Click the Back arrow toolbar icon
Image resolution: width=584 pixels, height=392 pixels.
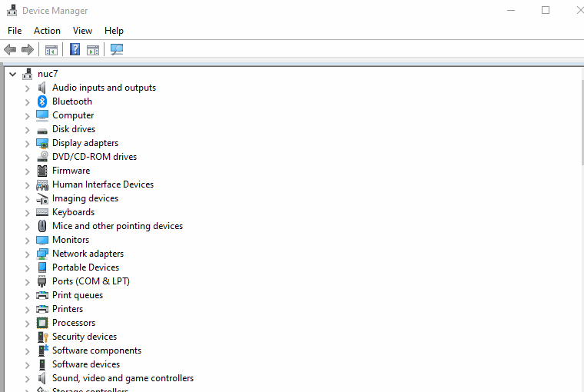10,49
